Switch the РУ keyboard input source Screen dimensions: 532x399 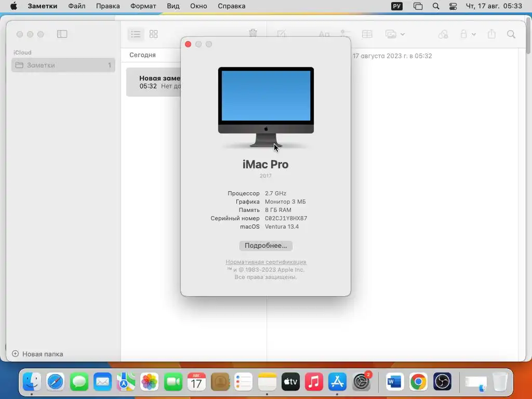click(396, 6)
